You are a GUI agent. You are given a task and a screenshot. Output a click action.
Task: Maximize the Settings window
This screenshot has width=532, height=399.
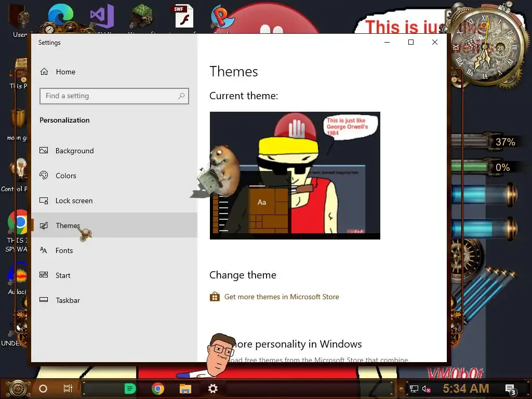coord(411,42)
